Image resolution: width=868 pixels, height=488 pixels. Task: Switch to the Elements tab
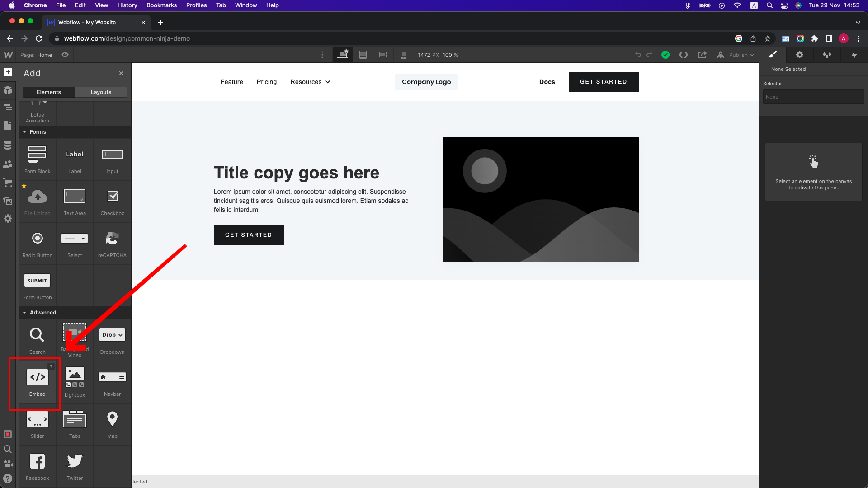click(49, 92)
